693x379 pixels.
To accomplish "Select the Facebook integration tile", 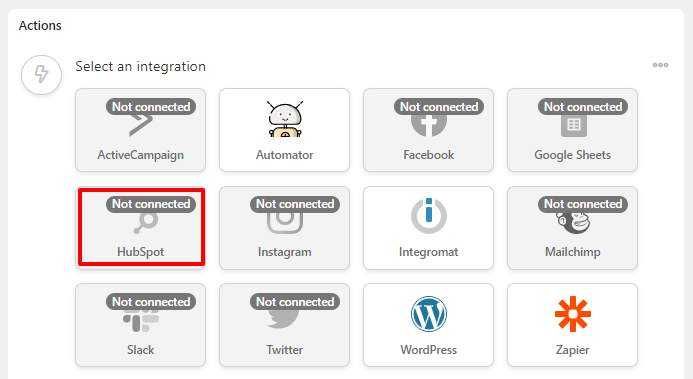I will [x=428, y=130].
